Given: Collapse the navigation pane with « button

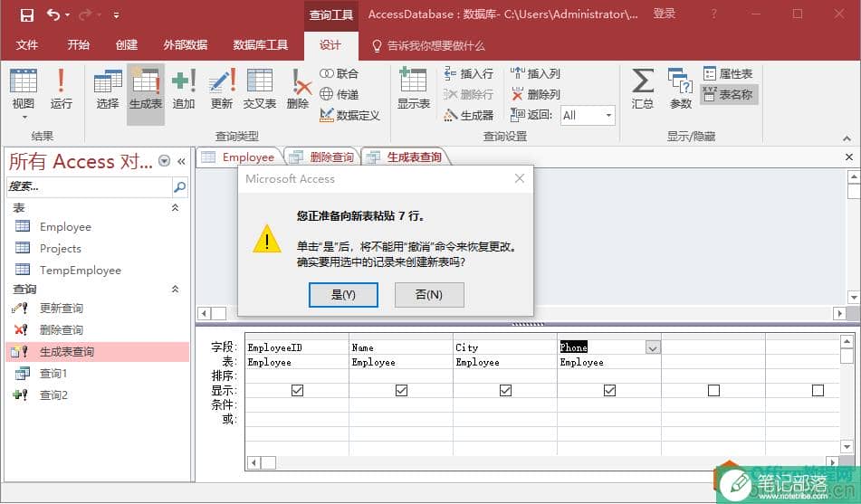Looking at the screenshot, I should pos(181,161).
